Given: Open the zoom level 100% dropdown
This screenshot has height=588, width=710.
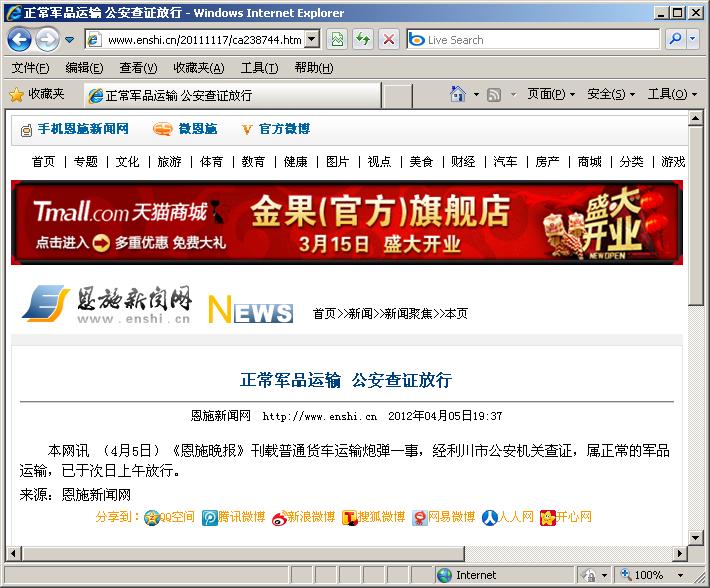Looking at the screenshot, I should 672,575.
